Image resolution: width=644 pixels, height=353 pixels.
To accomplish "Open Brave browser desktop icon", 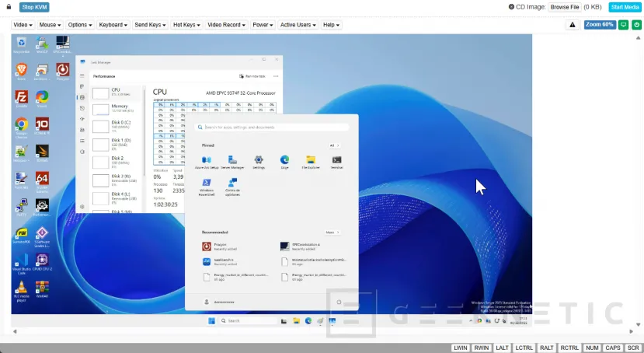I will coord(22,70).
